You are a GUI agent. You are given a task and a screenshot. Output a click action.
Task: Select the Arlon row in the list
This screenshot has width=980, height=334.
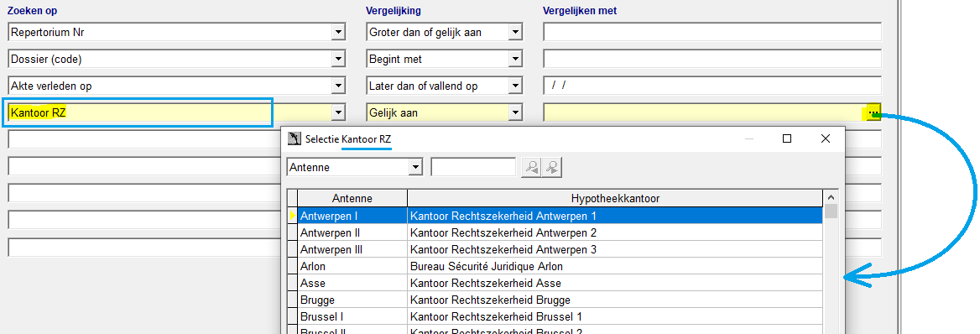(x=560, y=266)
